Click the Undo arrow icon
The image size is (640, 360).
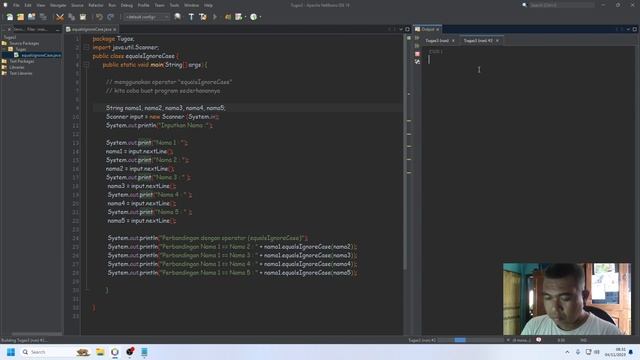click(99, 17)
